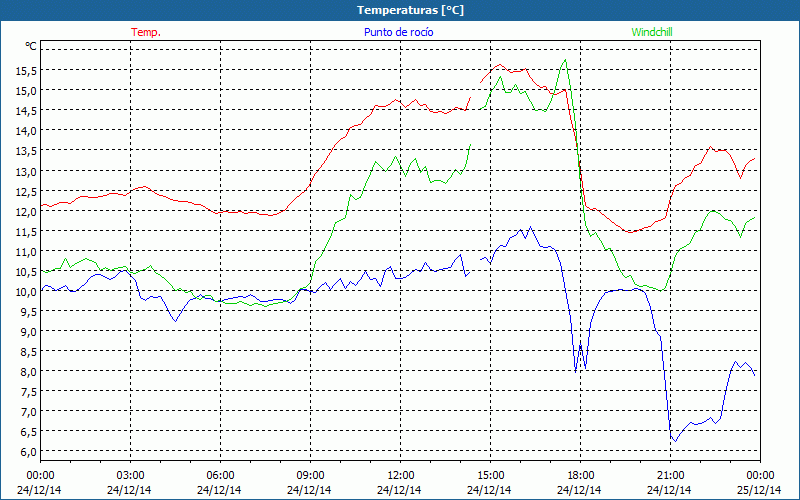
Task: Click the 7,5 y-axis value
Action: tap(29, 391)
